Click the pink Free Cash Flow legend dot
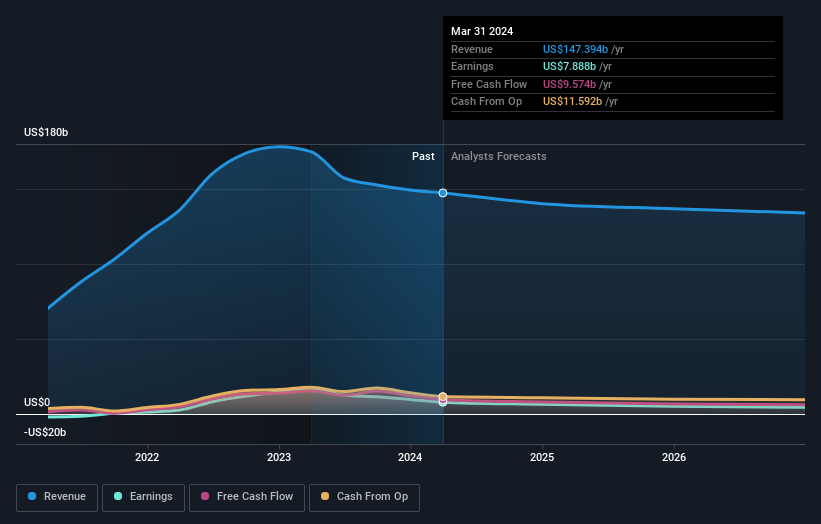This screenshot has height=524, width=821. [x=205, y=496]
